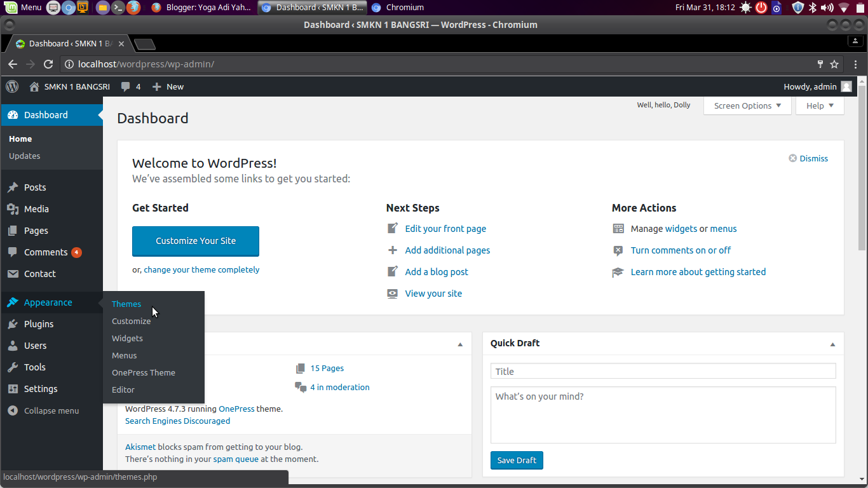Image resolution: width=868 pixels, height=488 pixels.
Task: Click the Customize Your Site button
Action: tap(196, 241)
